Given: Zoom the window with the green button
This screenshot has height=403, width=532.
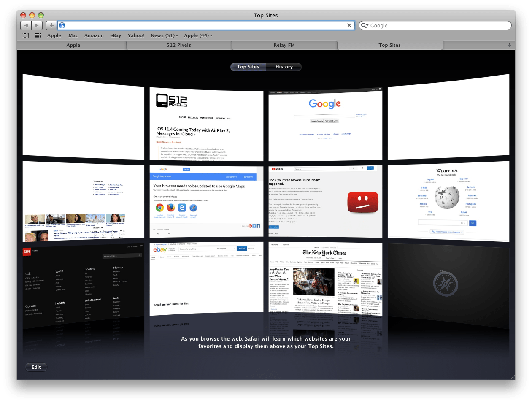Looking at the screenshot, I should tap(41, 15).
